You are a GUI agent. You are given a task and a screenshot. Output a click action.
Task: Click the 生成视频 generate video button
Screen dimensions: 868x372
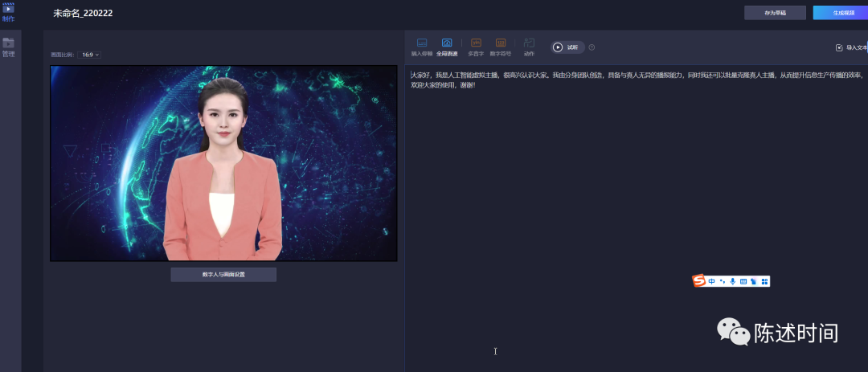coord(841,13)
